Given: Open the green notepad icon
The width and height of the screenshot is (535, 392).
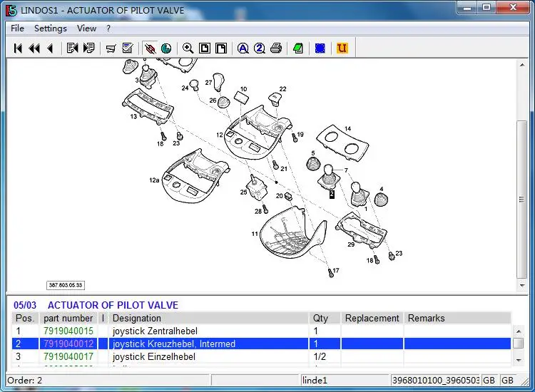Looking at the screenshot, I should click(298, 48).
